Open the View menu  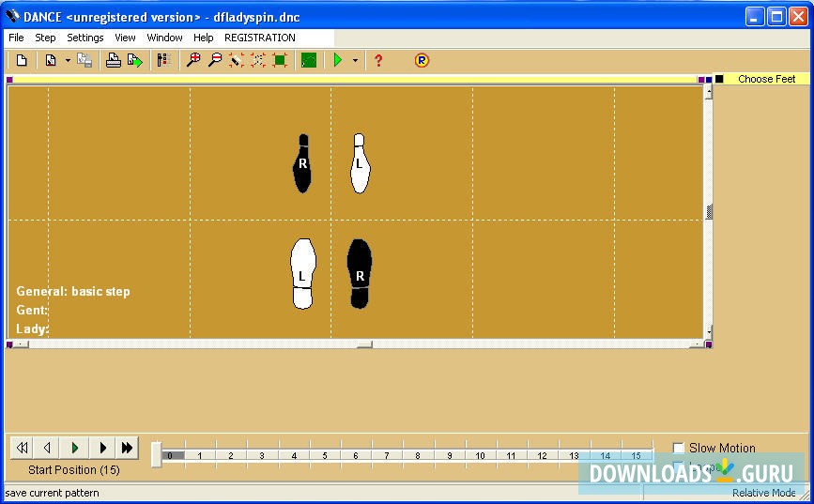(125, 38)
